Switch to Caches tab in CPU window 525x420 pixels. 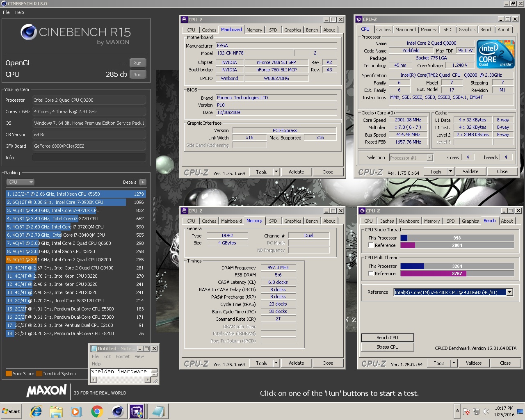[x=383, y=30]
